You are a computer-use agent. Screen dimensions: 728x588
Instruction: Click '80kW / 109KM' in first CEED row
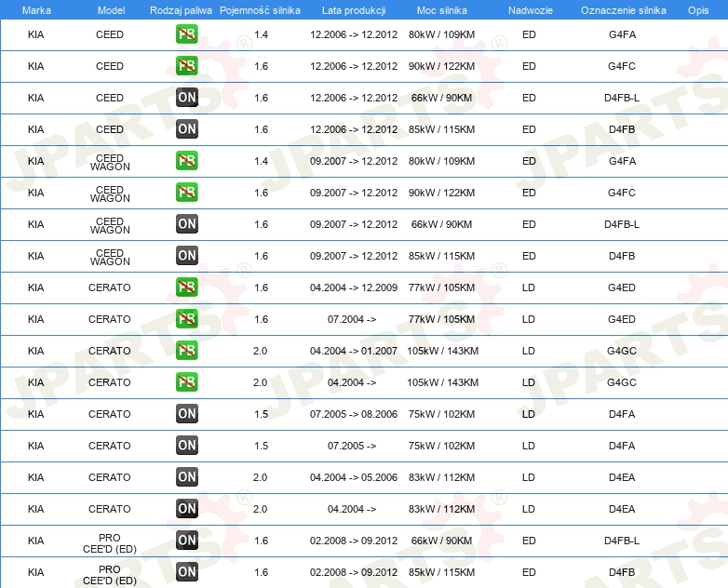point(441,34)
